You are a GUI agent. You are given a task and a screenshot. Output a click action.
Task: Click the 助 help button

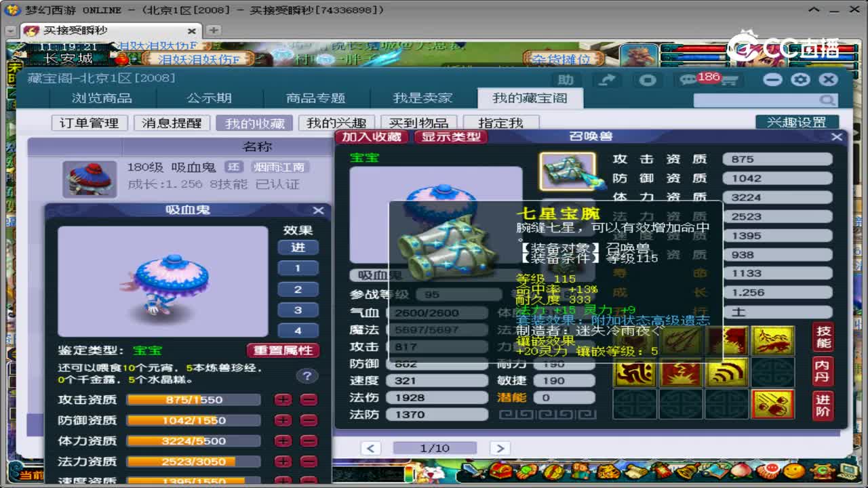coord(566,80)
